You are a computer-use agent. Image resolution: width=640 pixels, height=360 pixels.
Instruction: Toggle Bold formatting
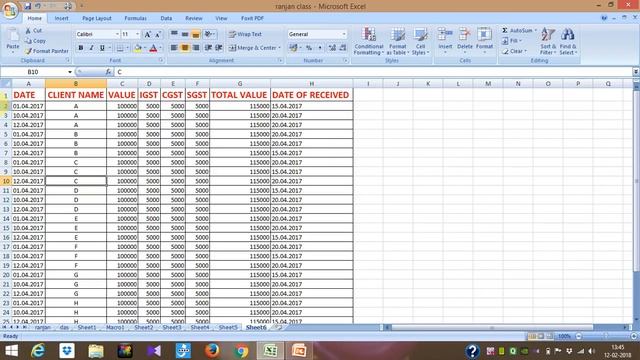pyautogui.click(x=81, y=48)
